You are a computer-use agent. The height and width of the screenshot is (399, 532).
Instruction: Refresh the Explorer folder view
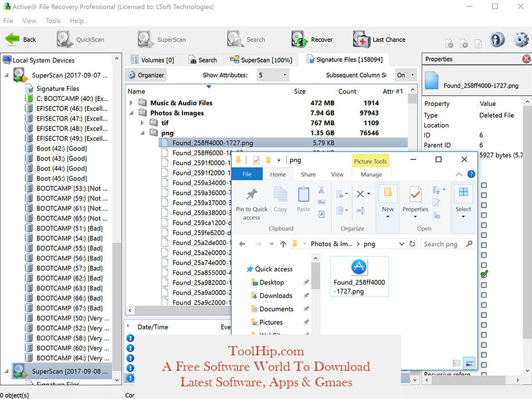point(412,244)
